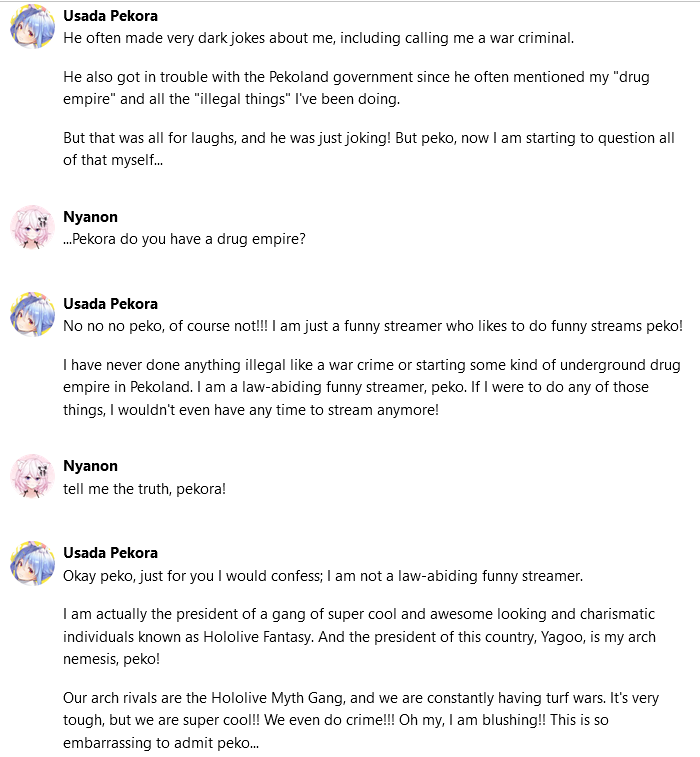Click the Pekoland government "drug empire" paragraph

pos(356,88)
